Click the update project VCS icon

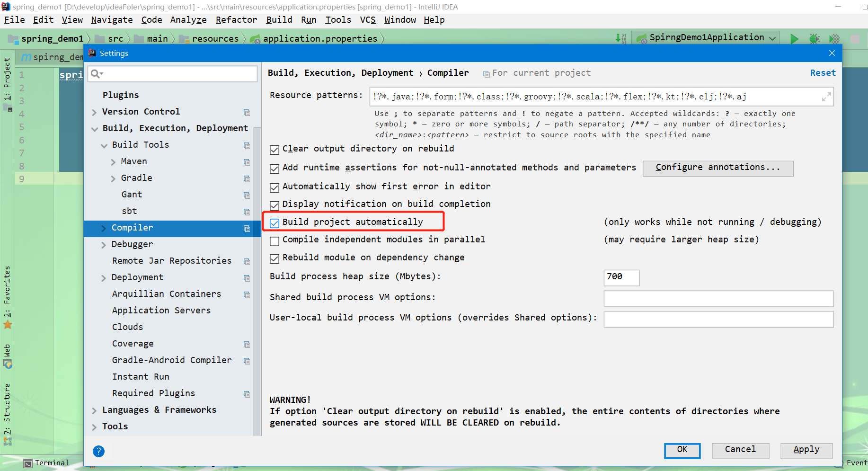tap(621, 38)
